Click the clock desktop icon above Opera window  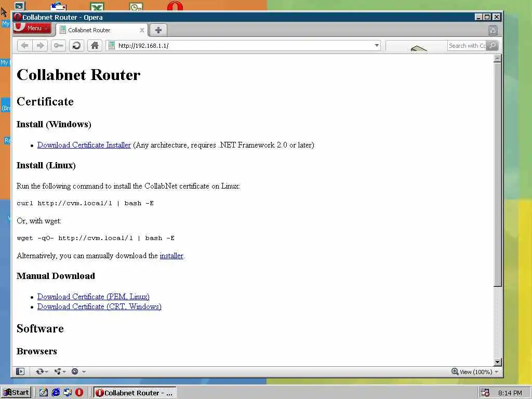(x=136, y=7)
